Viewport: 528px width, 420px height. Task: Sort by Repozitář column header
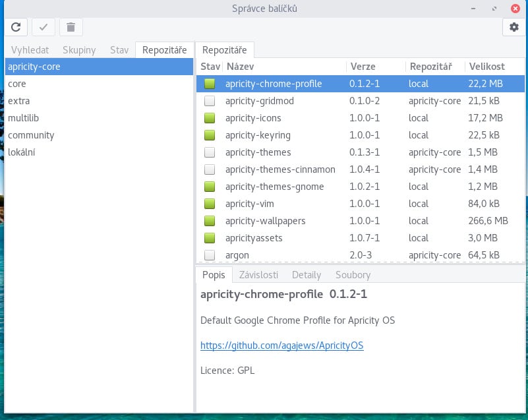436,67
